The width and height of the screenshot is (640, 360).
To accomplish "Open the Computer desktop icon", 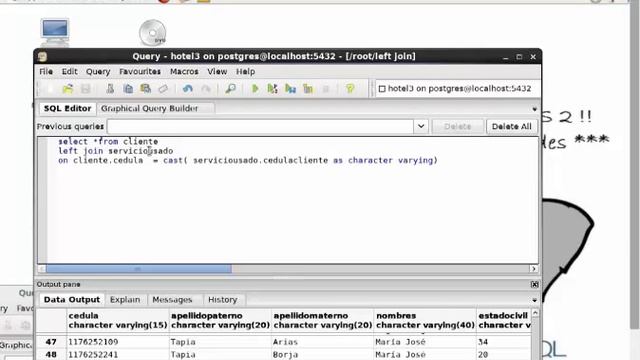I will (55, 32).
